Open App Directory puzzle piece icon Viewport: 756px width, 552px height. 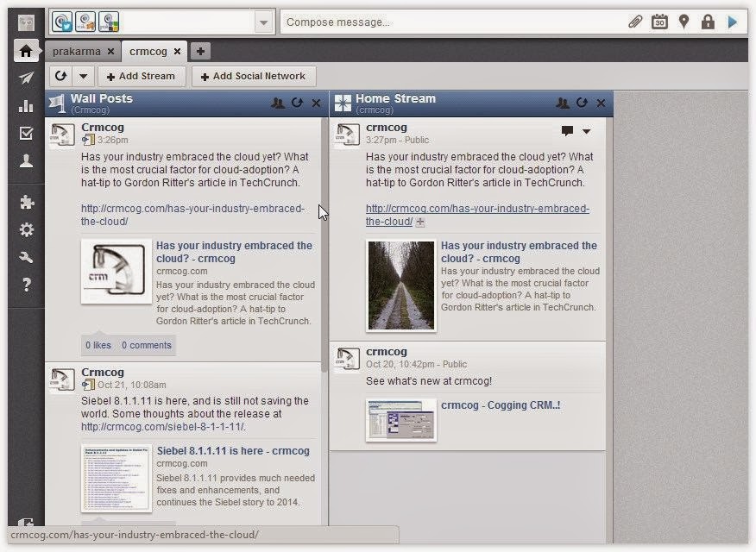tap(26, 203)
